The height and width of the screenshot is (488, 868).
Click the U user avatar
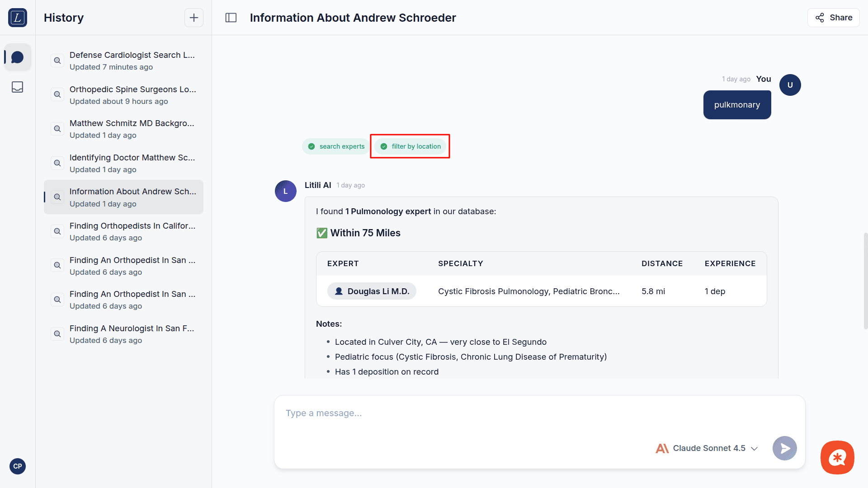click(790, 85)
